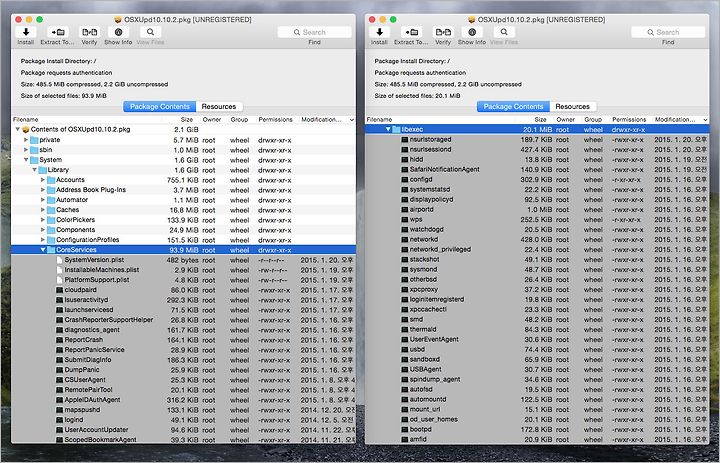Open Show Info in left window toolbar
The image size is (720, 463).
[118, 32]
